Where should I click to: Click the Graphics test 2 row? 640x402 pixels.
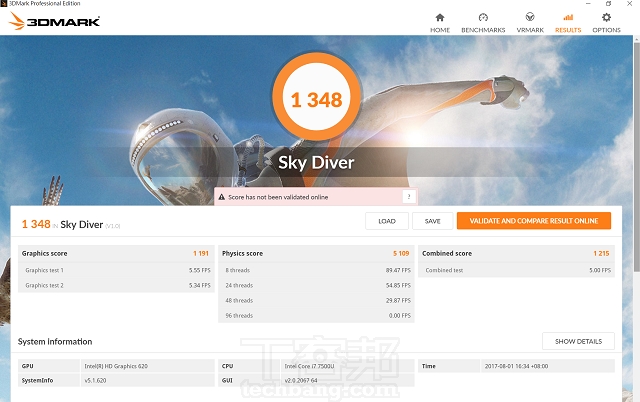[x=116, y=285]
